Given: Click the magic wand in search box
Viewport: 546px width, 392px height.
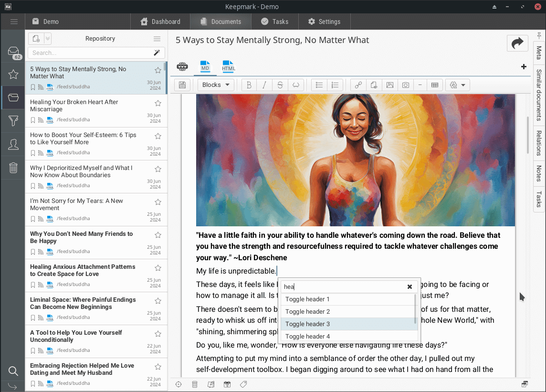Looking at the screenshot, I should pyautogui.click(x=157, y=53).
